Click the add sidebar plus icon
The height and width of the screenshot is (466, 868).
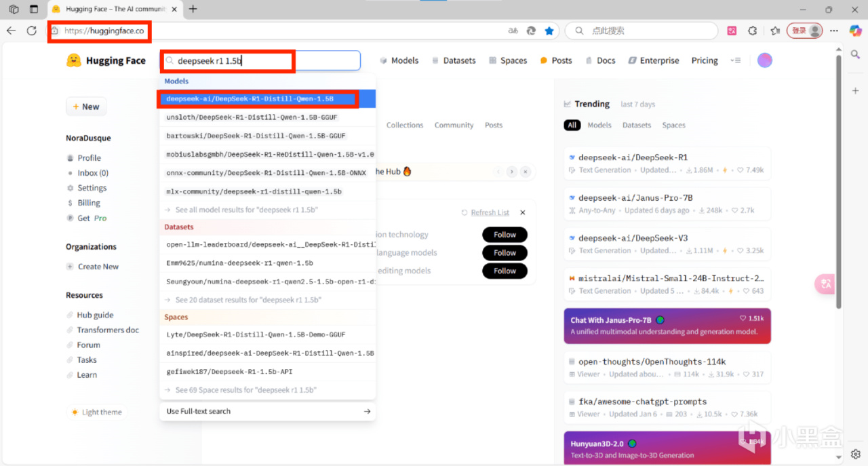855,90
